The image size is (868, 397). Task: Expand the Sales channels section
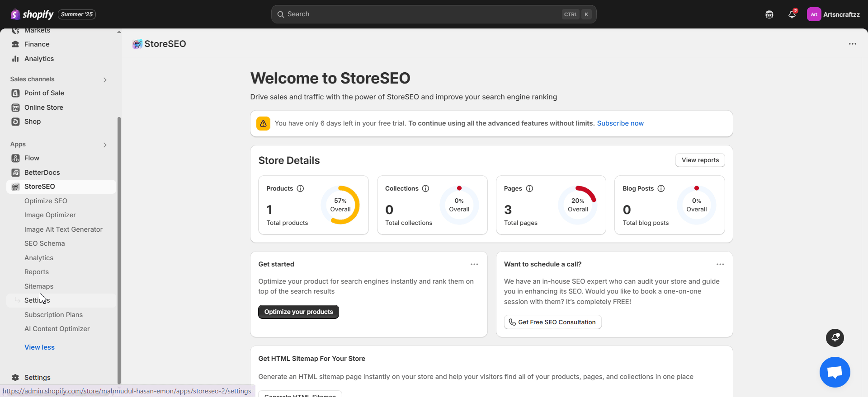[105, 80]
